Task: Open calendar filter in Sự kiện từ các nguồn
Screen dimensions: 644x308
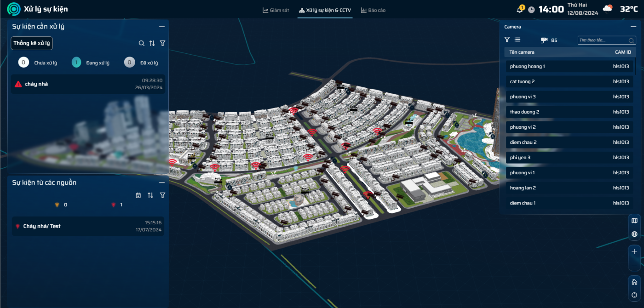Action: pyautogui.click(x=138, y=195)
